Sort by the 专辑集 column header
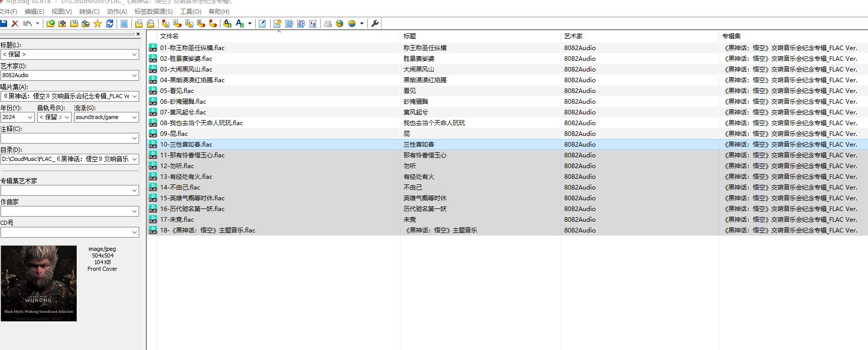The width and height of the screenshot is (868, 350). tap(794, 36)
